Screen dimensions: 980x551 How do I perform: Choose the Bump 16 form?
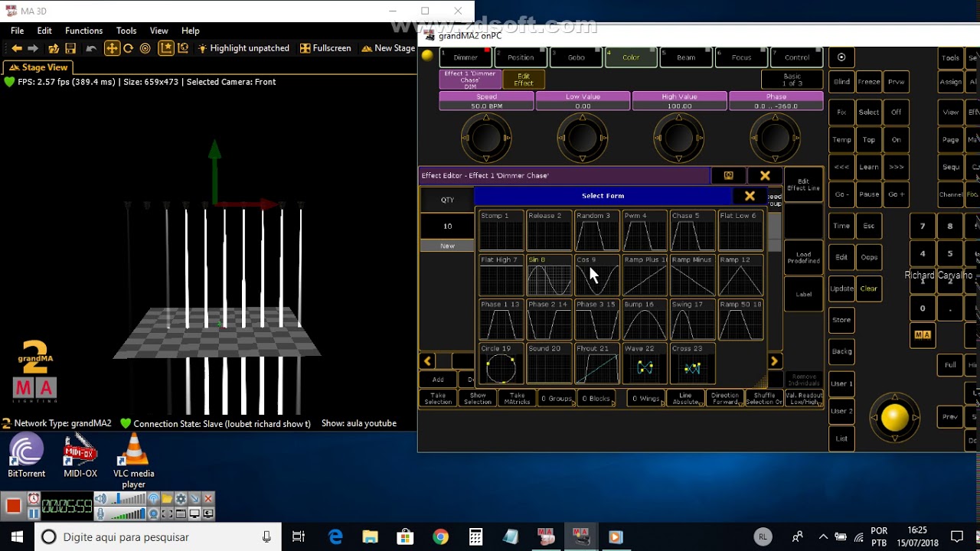coord(645,320)
